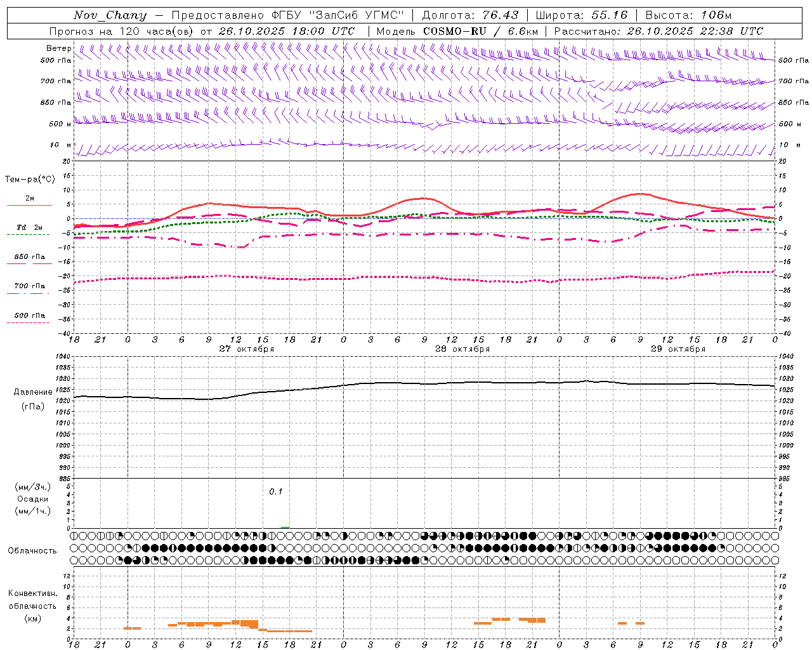Click the 0.1 precipitation amount value
Viewport: 812px width, 650px height.
click(x=275, y=491)
